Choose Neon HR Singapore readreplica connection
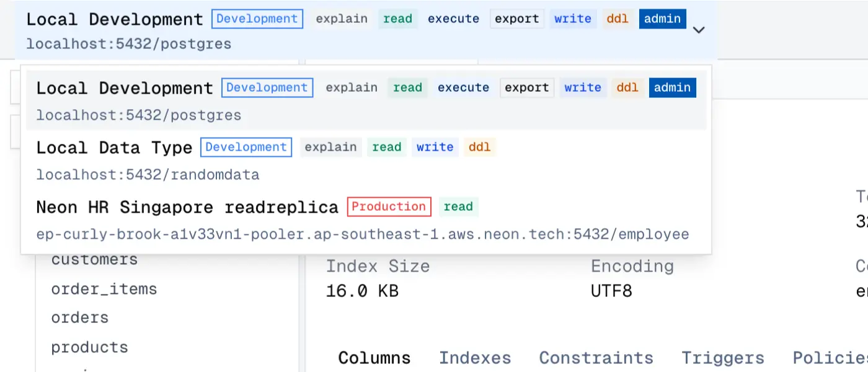This screenshot has width=868, height=372. pyautogui.click(x=187, y=208)
